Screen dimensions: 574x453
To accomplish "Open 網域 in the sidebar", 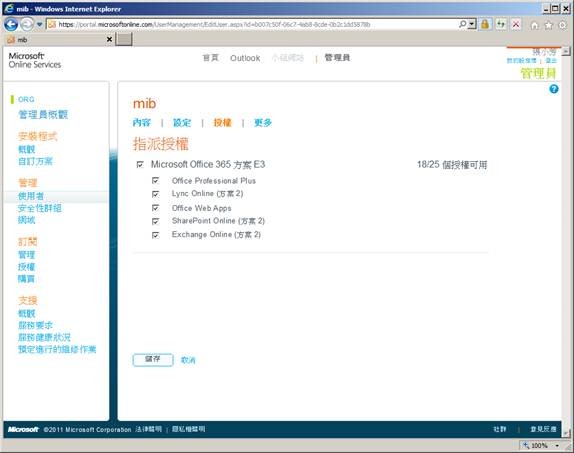I will click(26, 220).
